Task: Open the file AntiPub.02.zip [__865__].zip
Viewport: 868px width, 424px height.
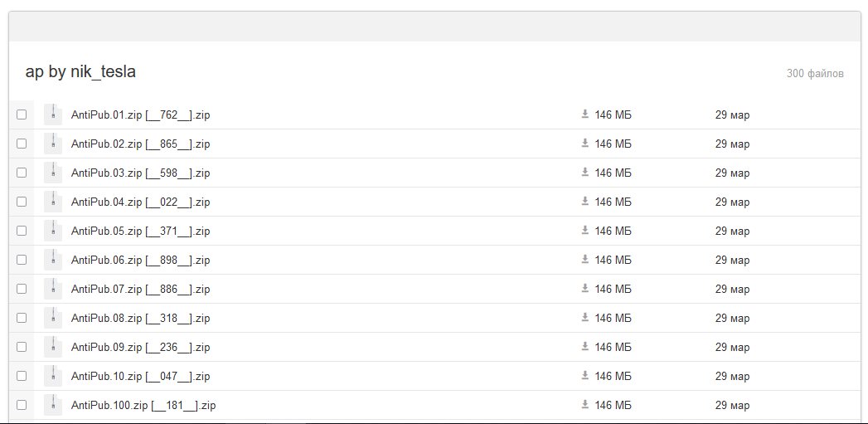Action: (x=141, y=144)
